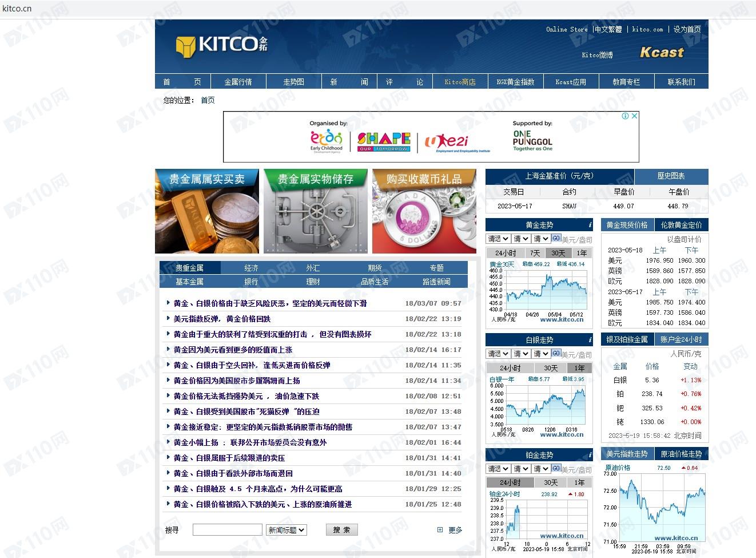Image resolution: width=756 pixels, height=558 pixels.
Task: Close the ad using its X icon
Action: [634, 116]
